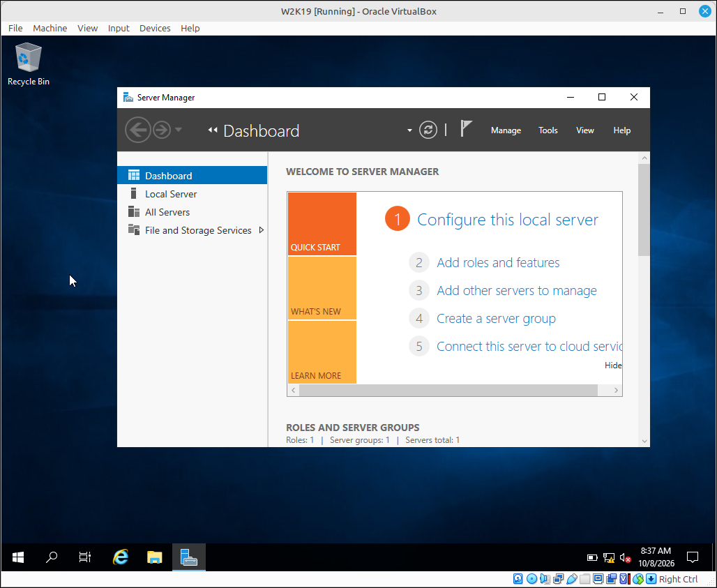The width and height of the screenshot is (717, 588).
Task: Open the Tools menu
Action: coord(548,130)
